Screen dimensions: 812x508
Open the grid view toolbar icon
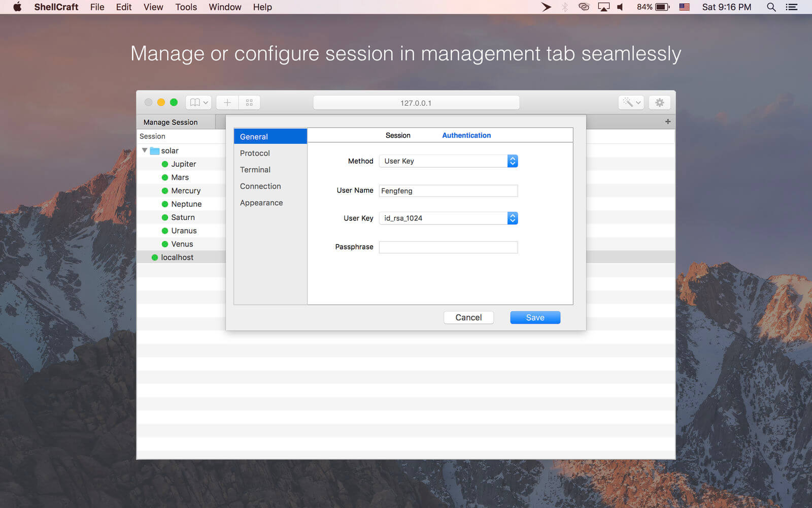249,103
